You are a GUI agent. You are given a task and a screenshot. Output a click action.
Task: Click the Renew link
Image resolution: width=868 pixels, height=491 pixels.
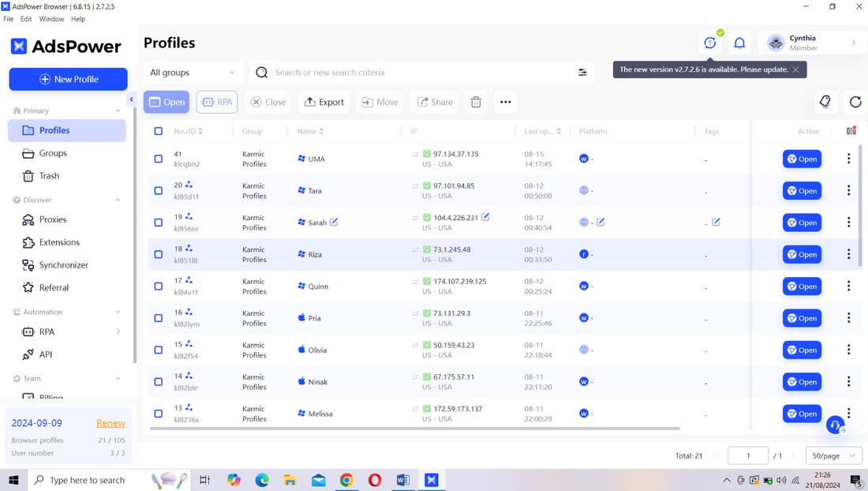[x=110, y=423]
